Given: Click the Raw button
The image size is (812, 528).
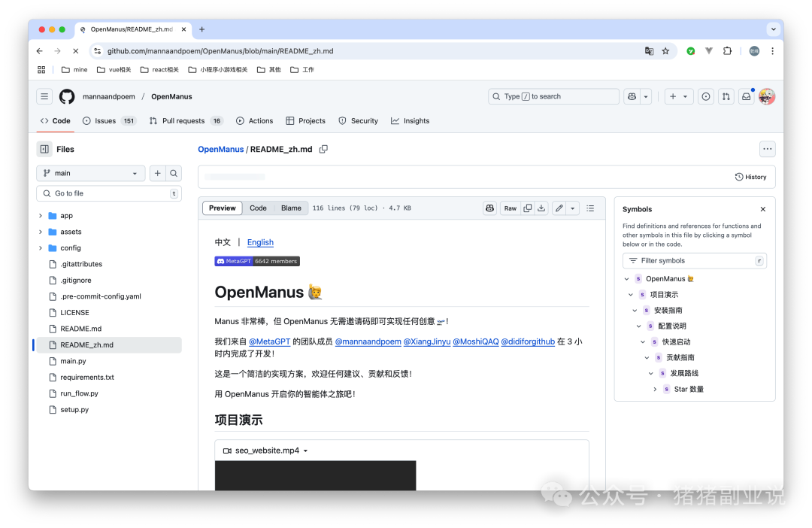Looking at the screenshot, I should (x=511, y=208).
